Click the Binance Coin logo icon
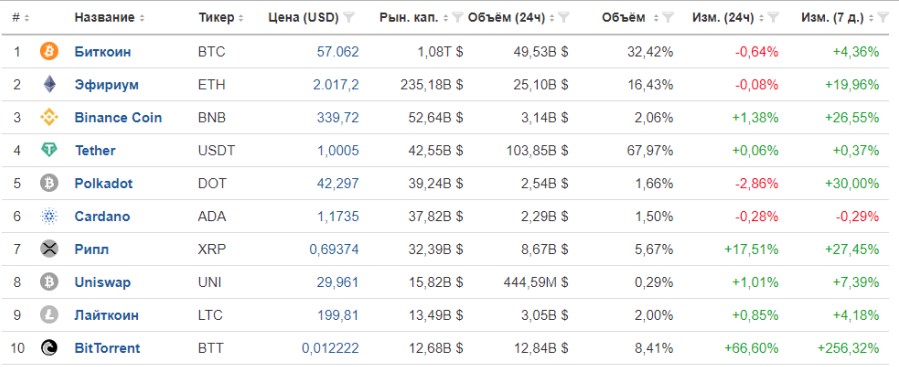The height and width of the screenshot is (367, 899). [x=49, y=118]
